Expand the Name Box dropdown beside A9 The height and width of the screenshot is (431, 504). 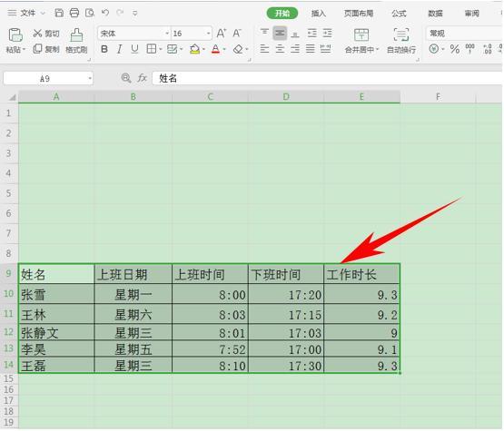click(x=90, y=78)
